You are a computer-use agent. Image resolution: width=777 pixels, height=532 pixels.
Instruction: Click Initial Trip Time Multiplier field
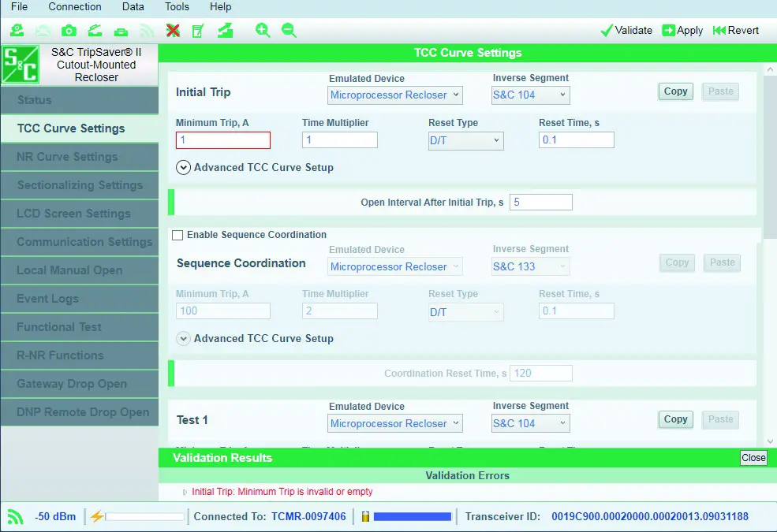pos(340,140)
